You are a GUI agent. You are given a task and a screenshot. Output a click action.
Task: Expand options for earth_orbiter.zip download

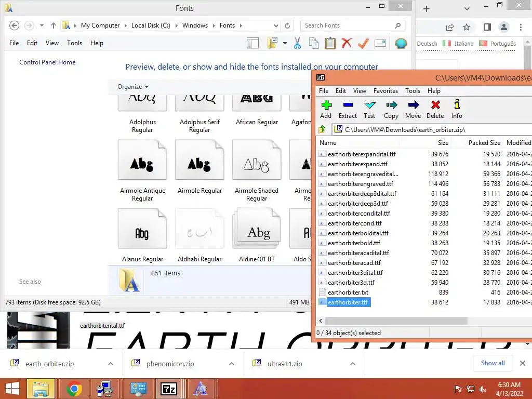tap(111, 364)
